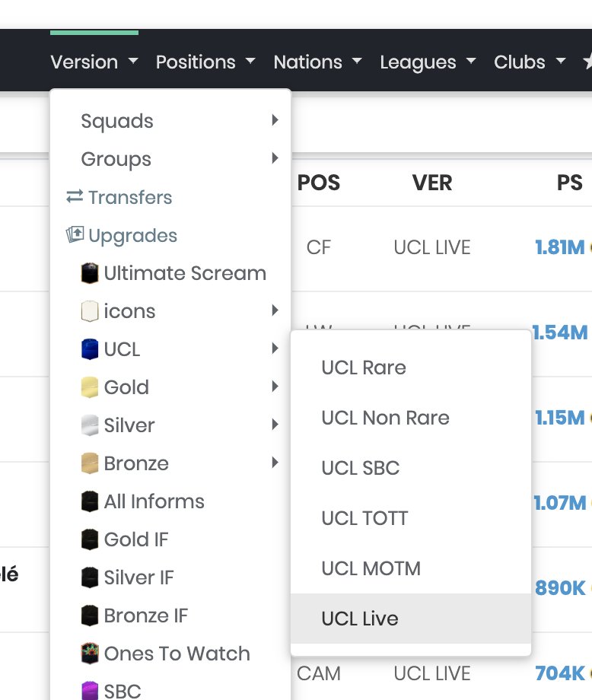Expand the Silver submenu arrow
The height and width of the screenshot is (700, 592).
click(275, 424)
